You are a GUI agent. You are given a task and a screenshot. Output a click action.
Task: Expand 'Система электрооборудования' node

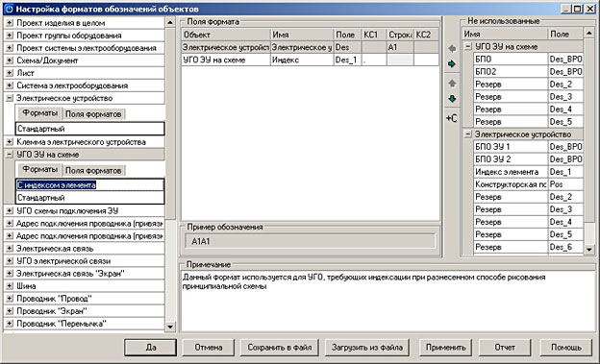coord(10,85)
